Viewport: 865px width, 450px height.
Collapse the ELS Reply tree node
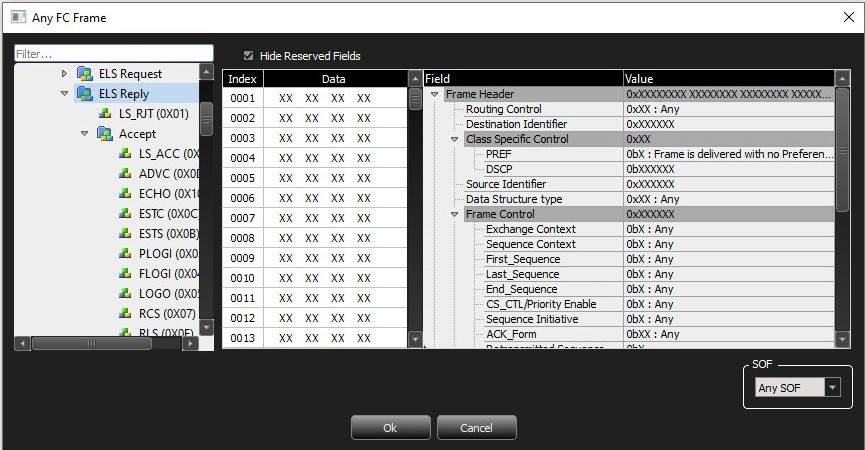point(65,93)
